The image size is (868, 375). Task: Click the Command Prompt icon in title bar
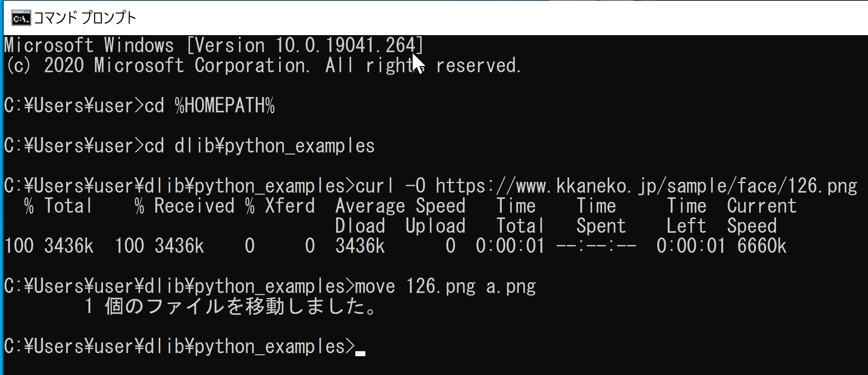point(21,18)
